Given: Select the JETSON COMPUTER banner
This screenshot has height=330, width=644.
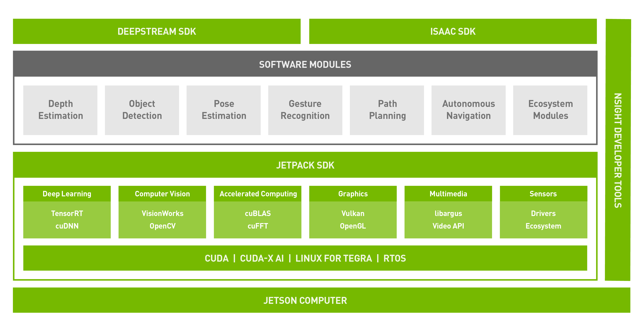Looking at the screenshot, I should point(305,301).
